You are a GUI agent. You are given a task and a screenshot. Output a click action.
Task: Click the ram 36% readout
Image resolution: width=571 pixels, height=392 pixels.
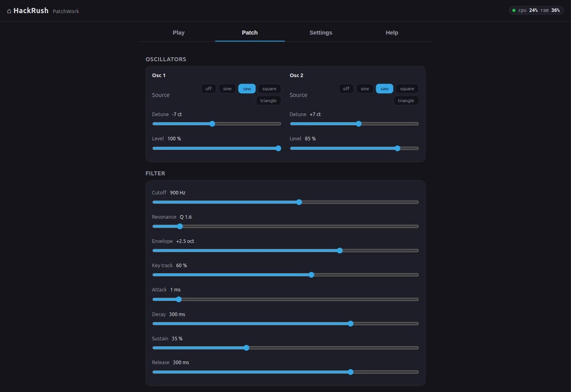550,10
